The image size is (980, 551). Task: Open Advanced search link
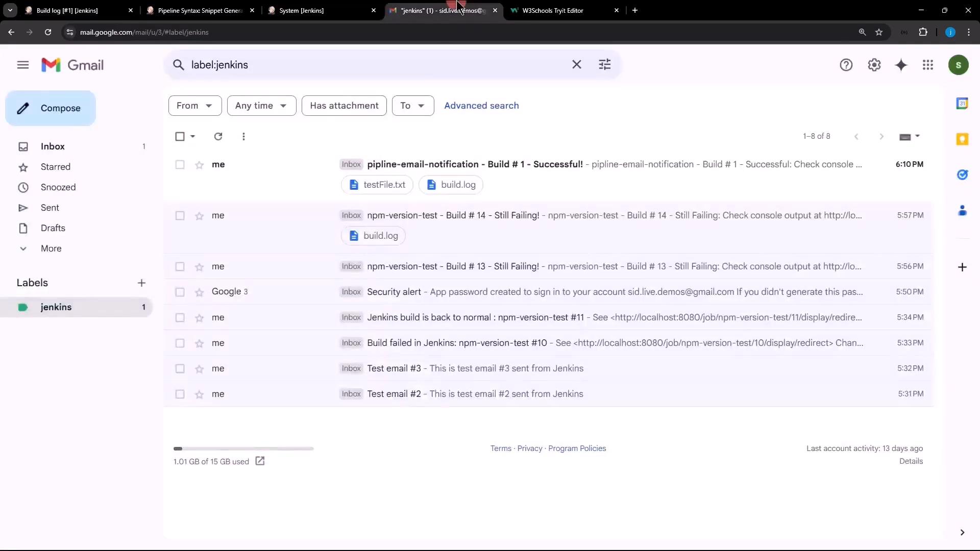[x=481, y=106]
